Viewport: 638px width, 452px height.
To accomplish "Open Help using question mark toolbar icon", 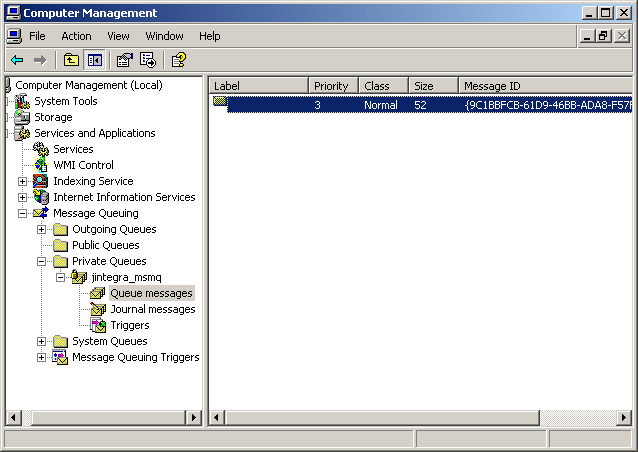I will [179, 61].
